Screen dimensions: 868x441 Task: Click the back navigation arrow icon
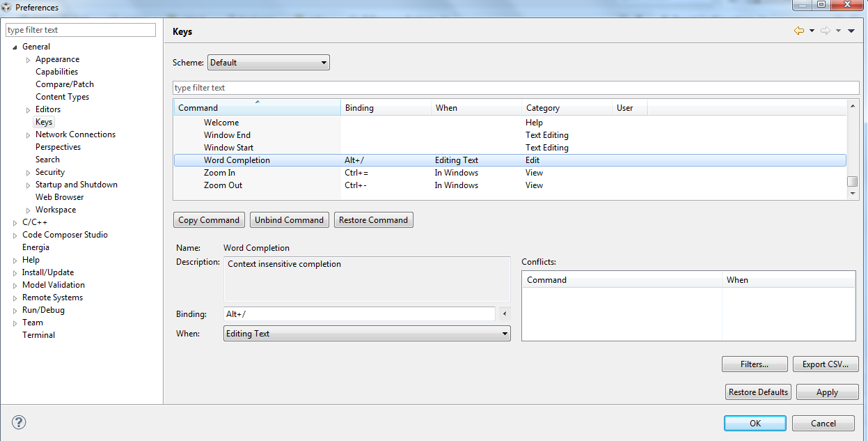coord(799,31)
